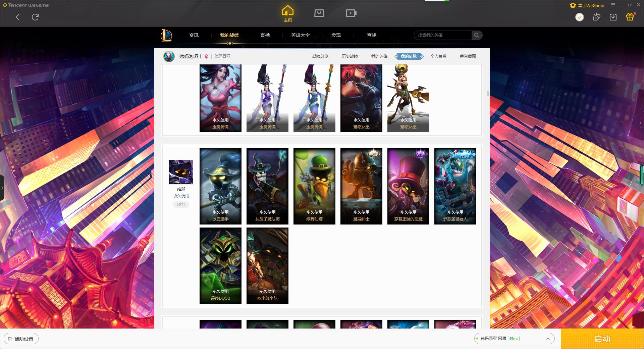Click the 启动 launch button
644x349 pixels.
coord(602,339)
